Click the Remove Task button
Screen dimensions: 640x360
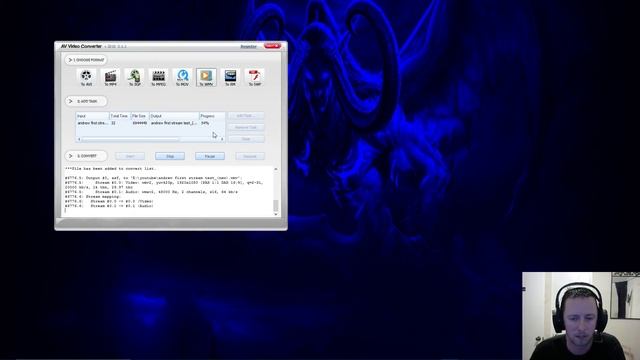[x=246, y=127]
